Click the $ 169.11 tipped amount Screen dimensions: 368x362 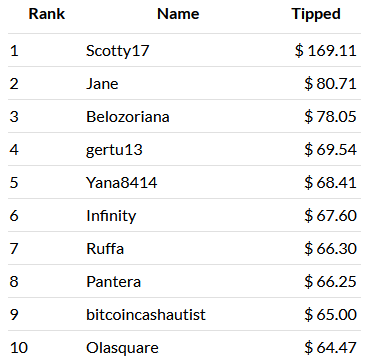point(326,51)
